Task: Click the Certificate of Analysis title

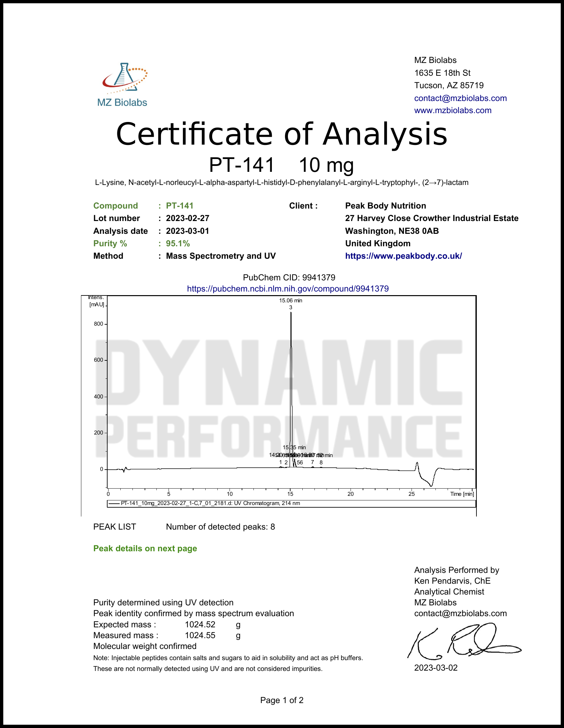Action: 281,134
